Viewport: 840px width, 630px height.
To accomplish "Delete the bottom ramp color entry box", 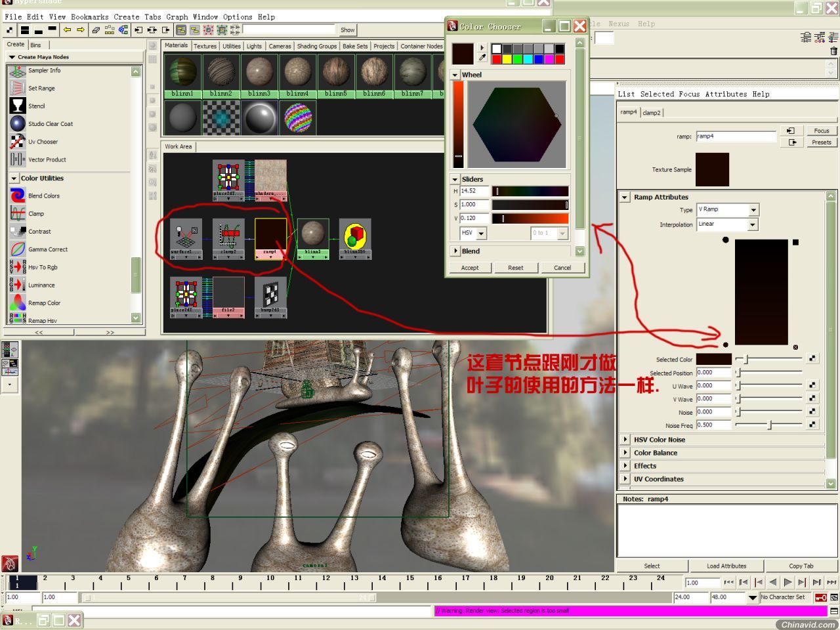I will tap(795, 347).
